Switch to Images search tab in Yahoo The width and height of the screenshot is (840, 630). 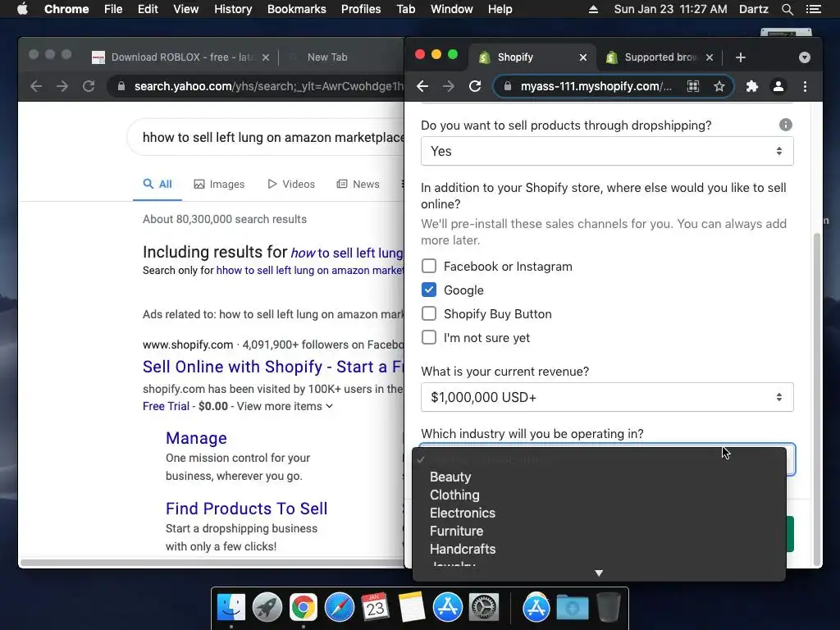click(218, 185)
